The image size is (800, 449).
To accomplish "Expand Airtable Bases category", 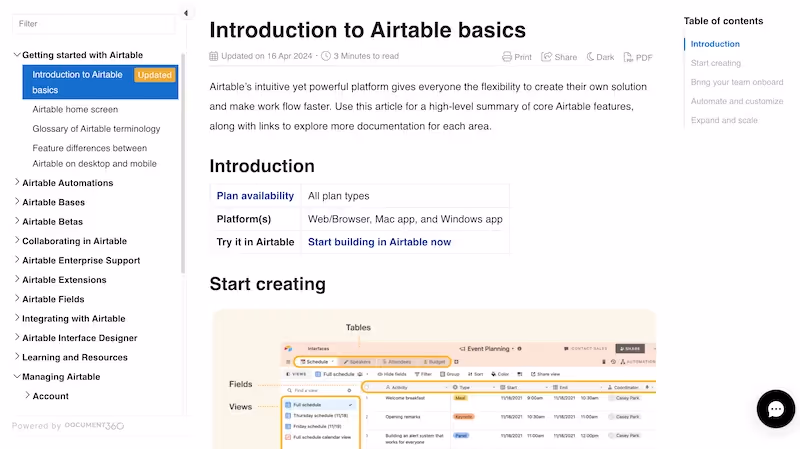I will pos(17,202).
